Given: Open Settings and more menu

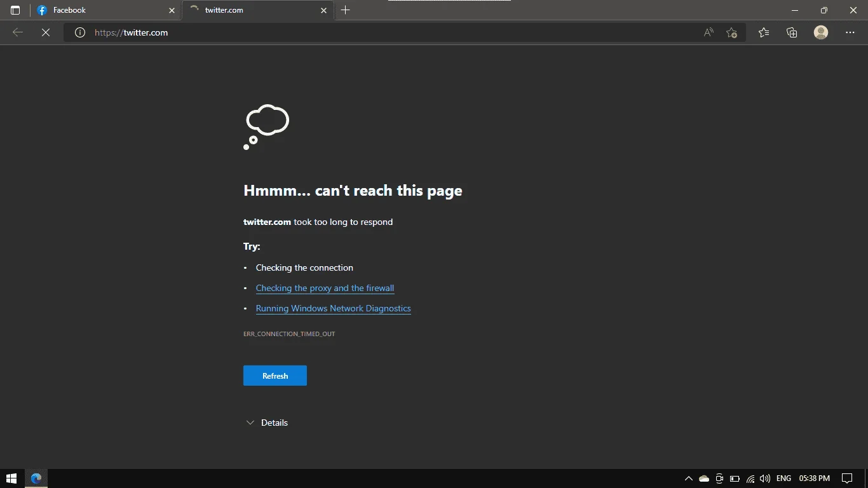Looking at the screenshot, I should click(850, 32).
